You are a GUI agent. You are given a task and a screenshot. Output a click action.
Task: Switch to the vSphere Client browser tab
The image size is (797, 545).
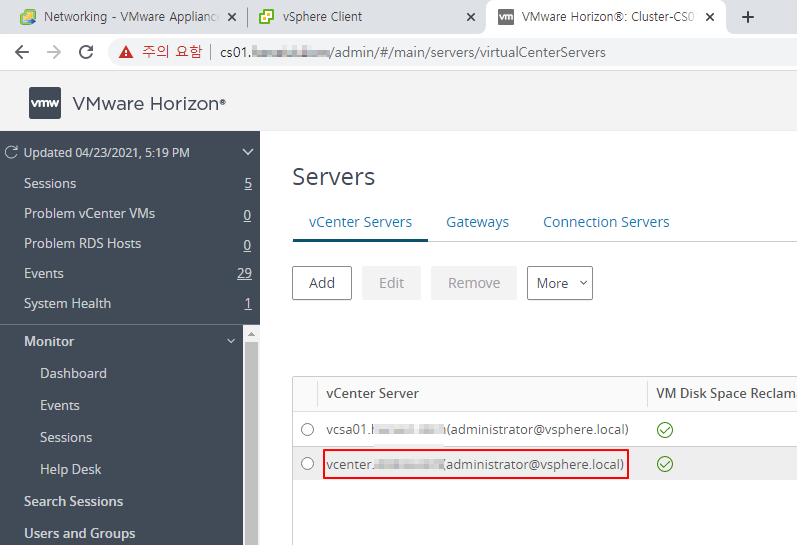[322, 17]
